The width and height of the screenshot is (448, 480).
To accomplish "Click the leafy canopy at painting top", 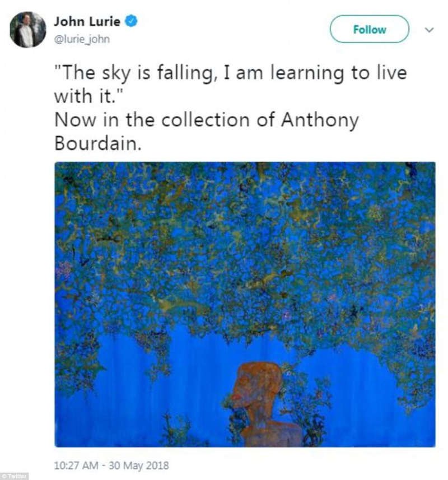I will pos(245,235).
